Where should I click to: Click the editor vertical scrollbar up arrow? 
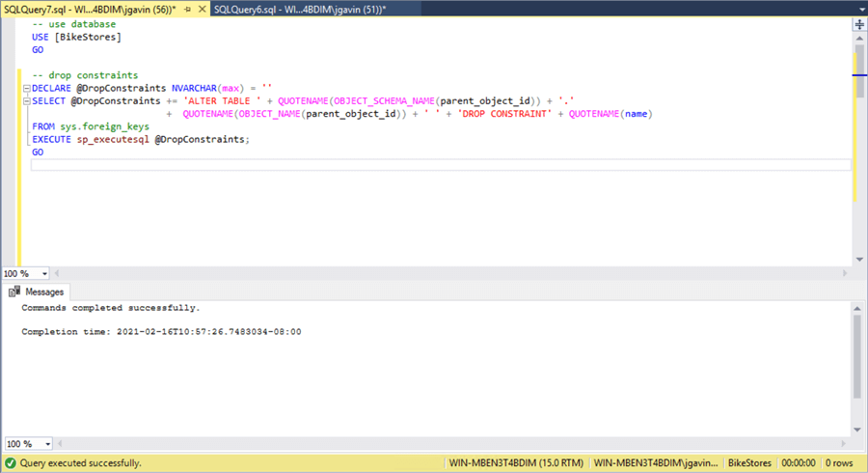tap(859, 39)
